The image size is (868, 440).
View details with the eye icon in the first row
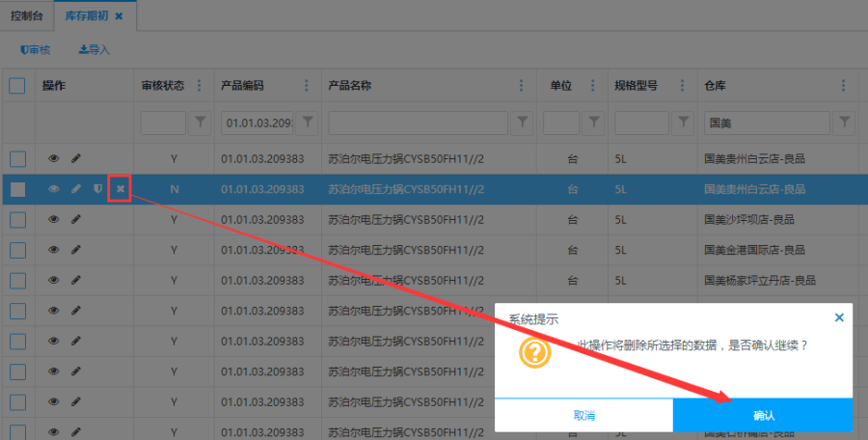pyautogui.click(x=54, y=159)
